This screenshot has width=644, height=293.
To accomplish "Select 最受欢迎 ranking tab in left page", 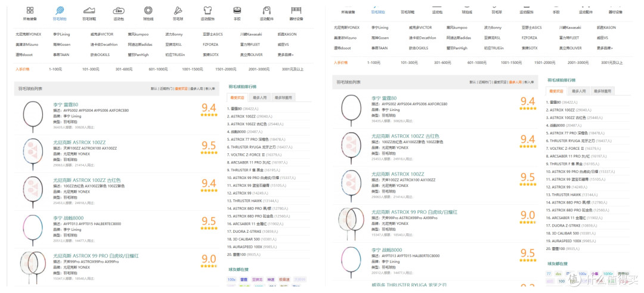I will 237,97.
